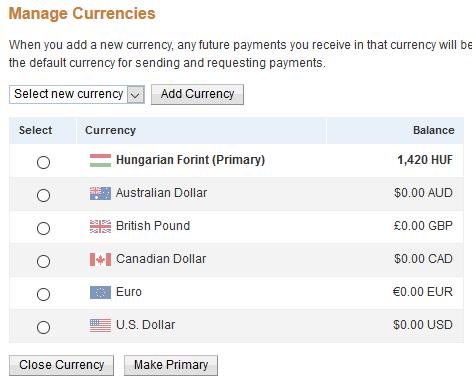This screenshot has width=472, height=390.
Task: Click the Hungarian flag icon
Action: [x=100, y=160]
